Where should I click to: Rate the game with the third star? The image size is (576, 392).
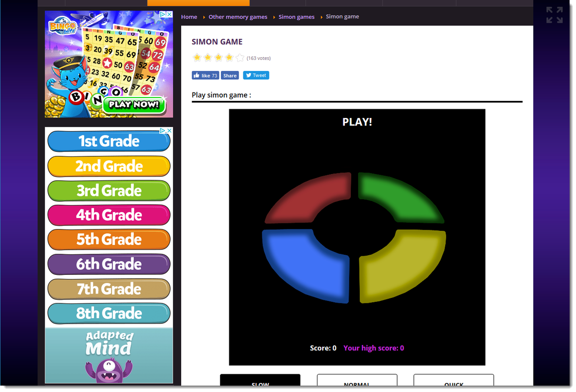pos(218,58)
